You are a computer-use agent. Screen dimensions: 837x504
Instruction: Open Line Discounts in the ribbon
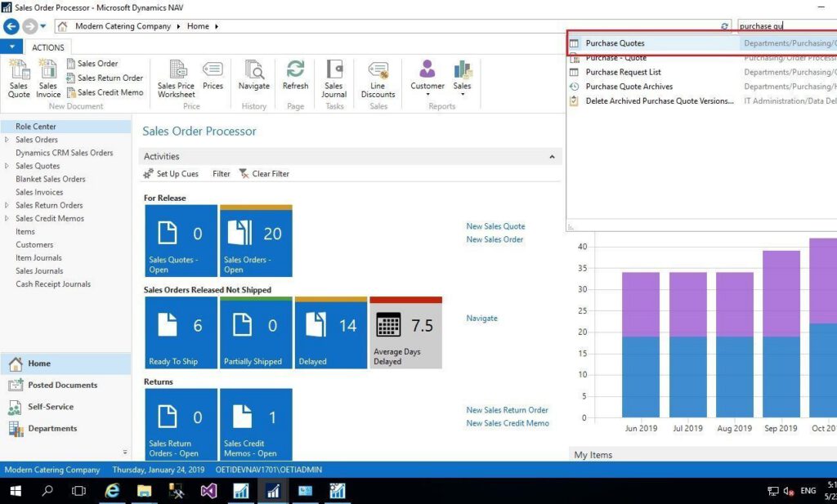[378, 78]
